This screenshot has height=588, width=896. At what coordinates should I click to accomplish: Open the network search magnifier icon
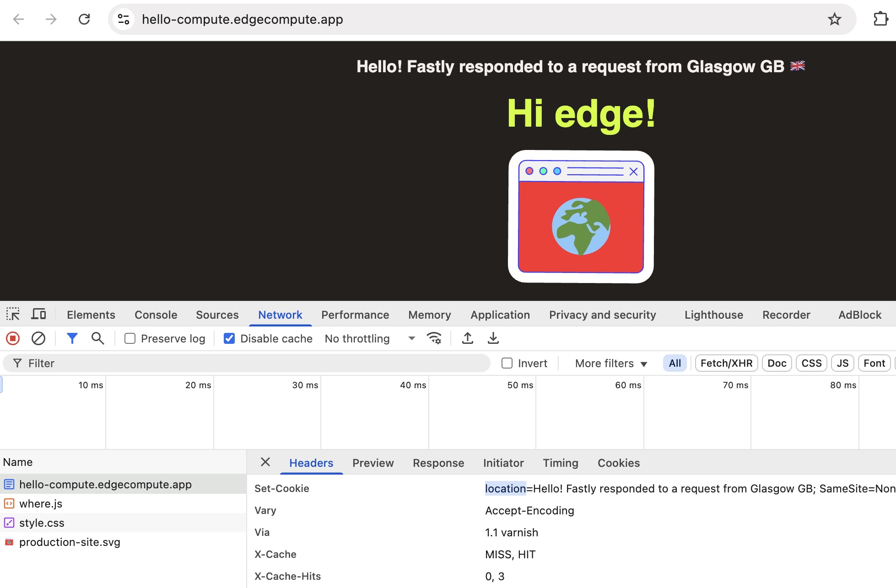point(97,338)
